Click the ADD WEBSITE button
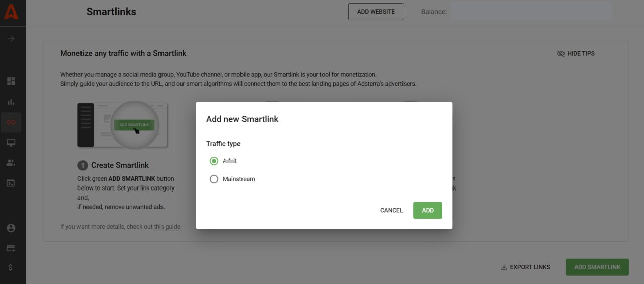 point(376,12)
